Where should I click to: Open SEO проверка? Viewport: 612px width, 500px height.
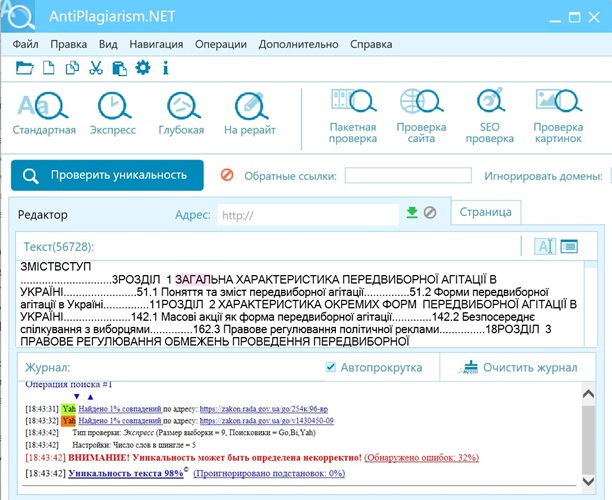[x=490, y=116]
